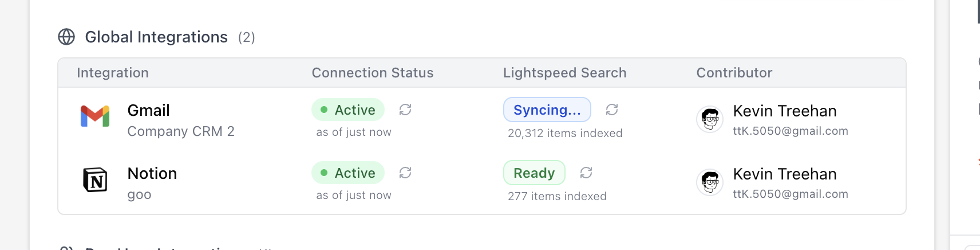Click the Syncing... badge for Gmail
The height and width of the screenshot is (250, 980).
click(x=547, y=110)
